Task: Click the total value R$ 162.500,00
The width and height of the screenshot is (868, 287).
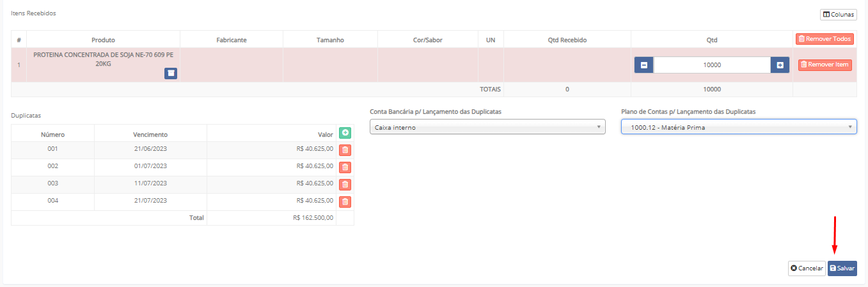Action: [x=313, y=217]
